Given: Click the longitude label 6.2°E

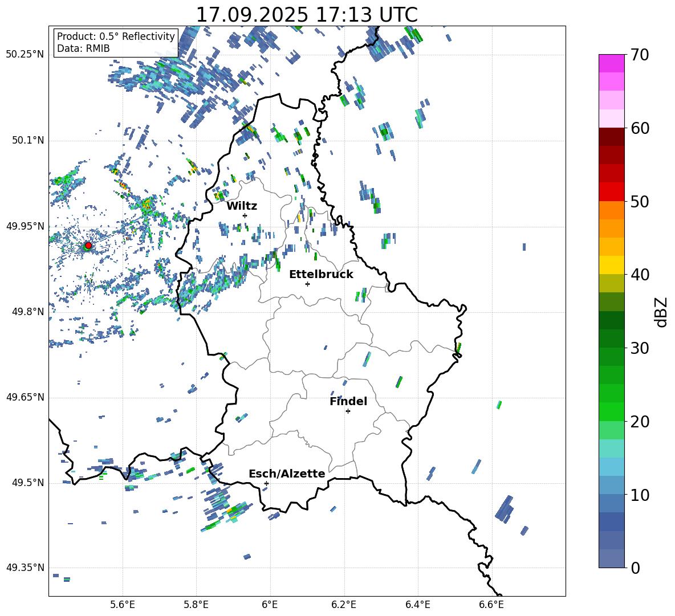Looking at the screenshot, I should coord(344,605).
